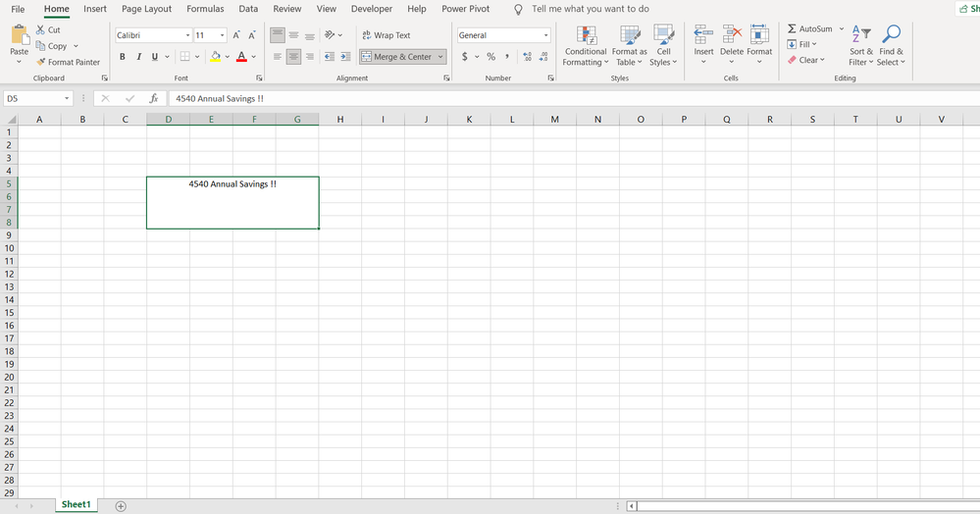Apply Accounting dollar number format
Image resolution: width=980 pixels, height=514 pixels.
[x=464, y=57]
